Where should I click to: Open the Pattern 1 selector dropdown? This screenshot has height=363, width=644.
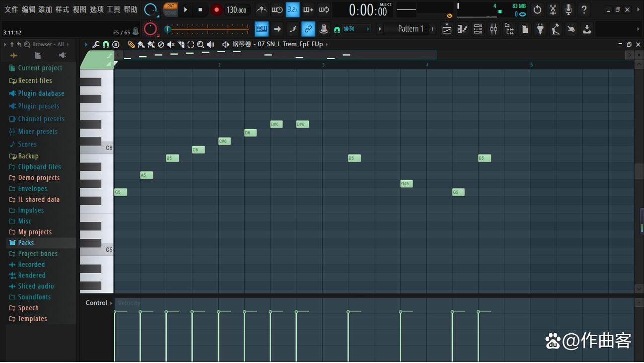tap(410, 28)
